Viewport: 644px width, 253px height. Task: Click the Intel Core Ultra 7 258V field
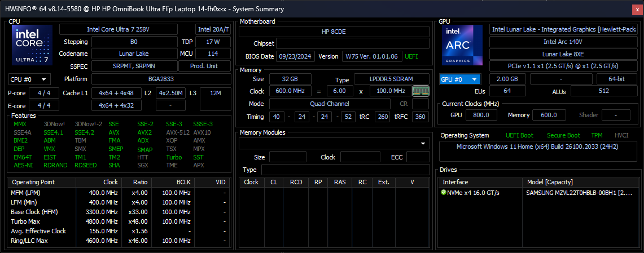119,29
